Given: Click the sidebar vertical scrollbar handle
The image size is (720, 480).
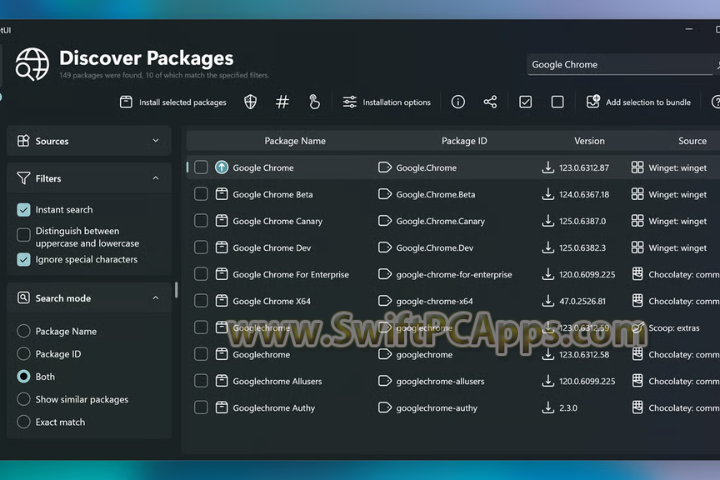Looking at the screenshot, I should [176, 290].
